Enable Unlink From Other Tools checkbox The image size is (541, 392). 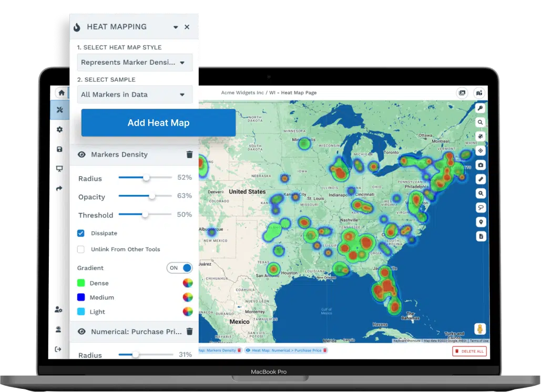click(81, 250)
